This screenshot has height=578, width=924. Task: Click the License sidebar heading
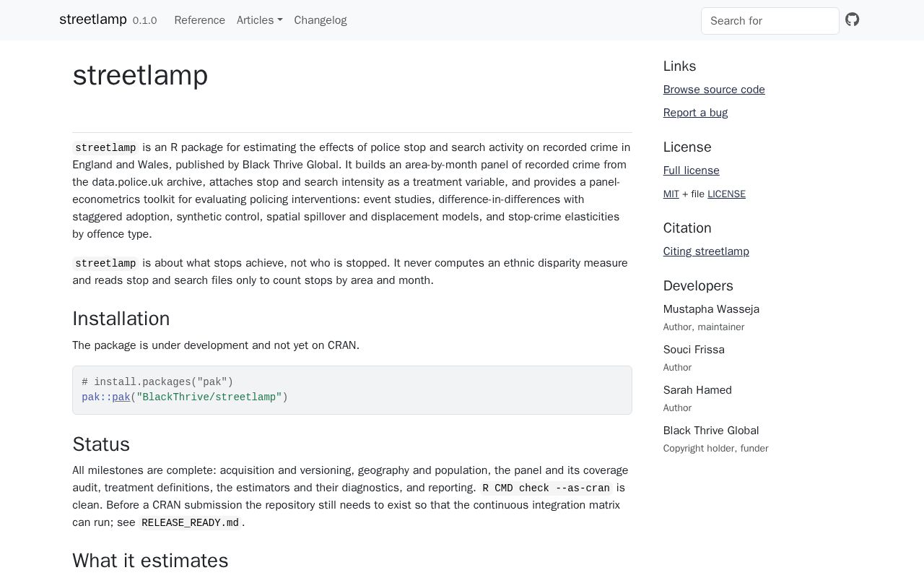point(687,147)
